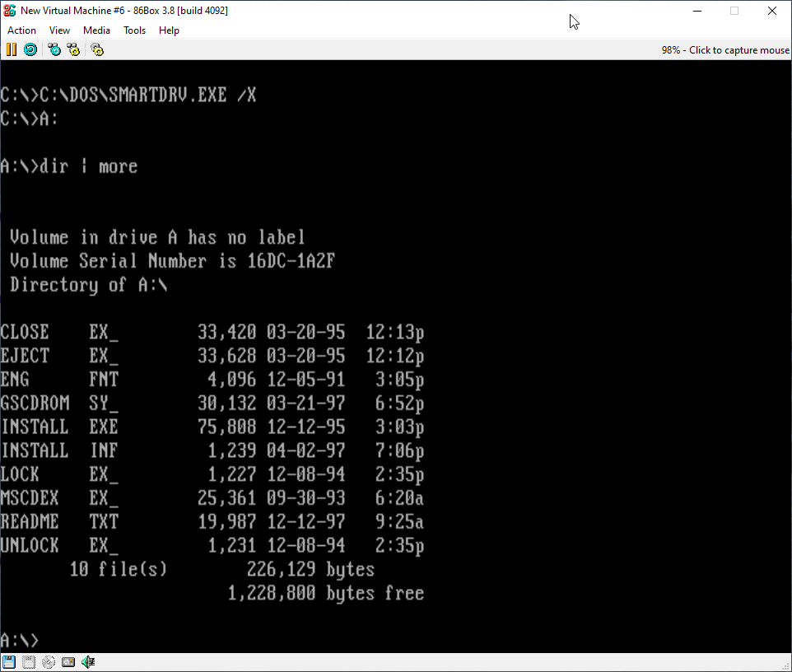Image resolution: width=792 pixels, height=672 pixels.
Task: Open the Media menu
Action: (x=96, y=30)
